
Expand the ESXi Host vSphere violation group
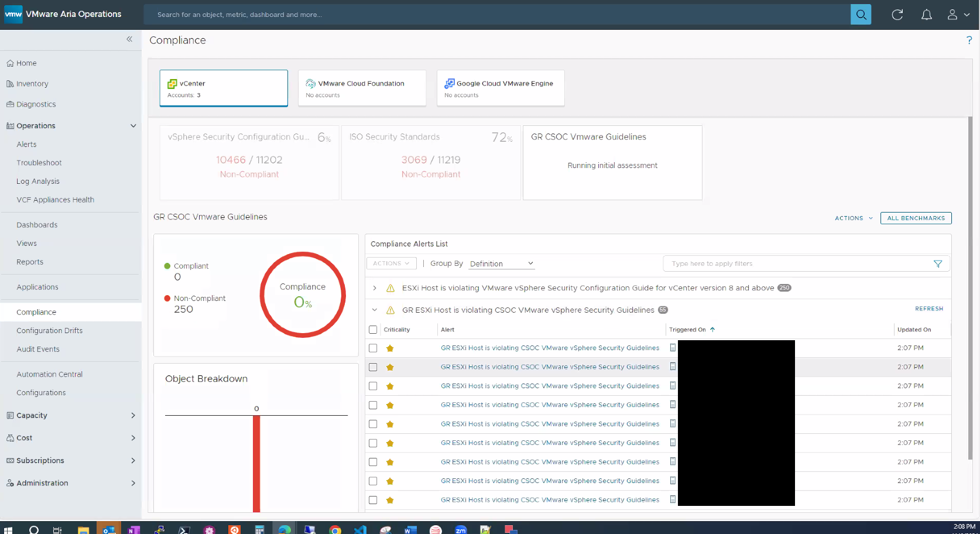tap(375, 288)
